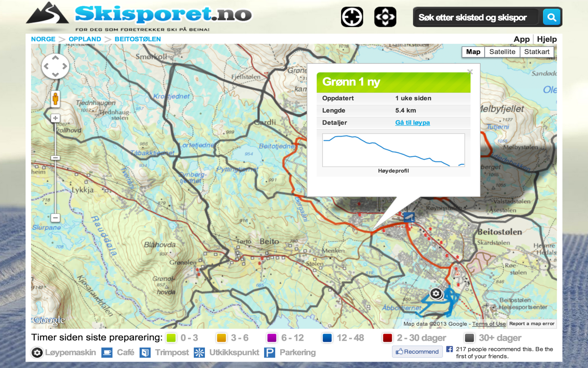Viewport: 588px width, 368px height.
Task: Click the løypemaskin gear marker on the map
Action: point(436,293)
